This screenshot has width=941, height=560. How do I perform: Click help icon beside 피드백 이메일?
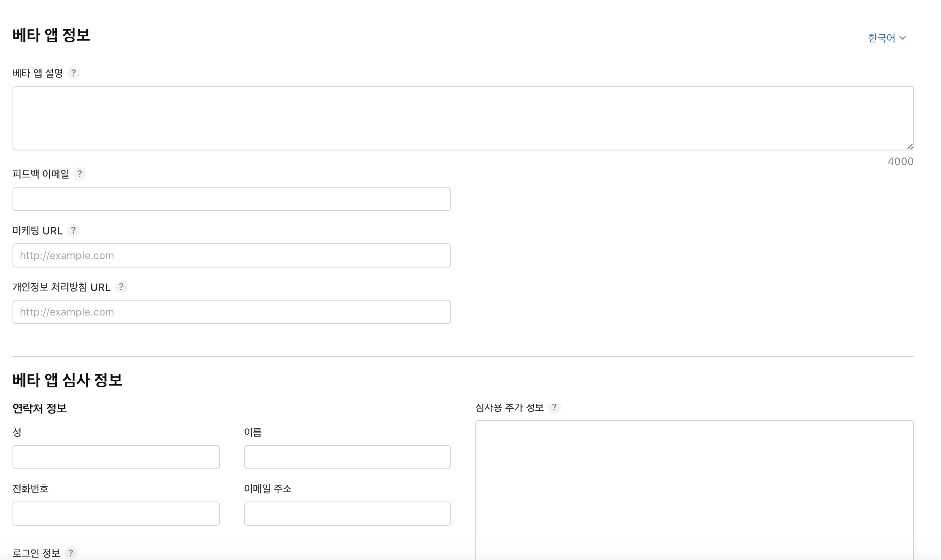[80, 174]
